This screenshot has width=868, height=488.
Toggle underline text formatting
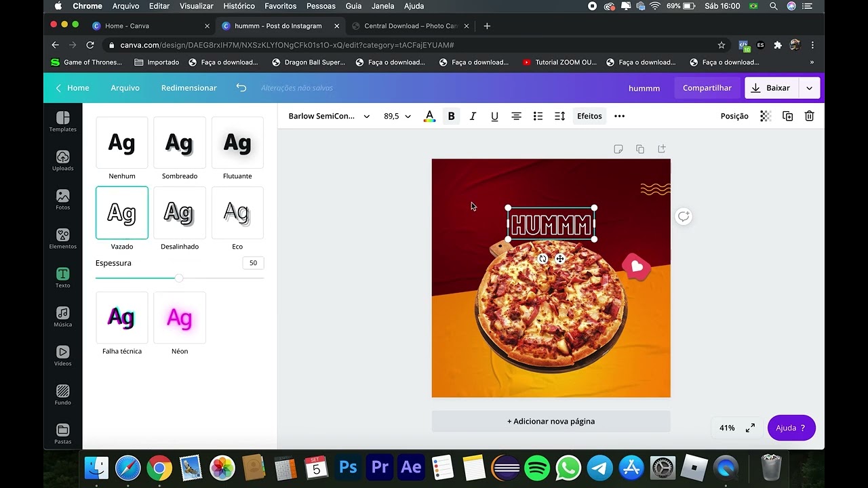(494, 116)
